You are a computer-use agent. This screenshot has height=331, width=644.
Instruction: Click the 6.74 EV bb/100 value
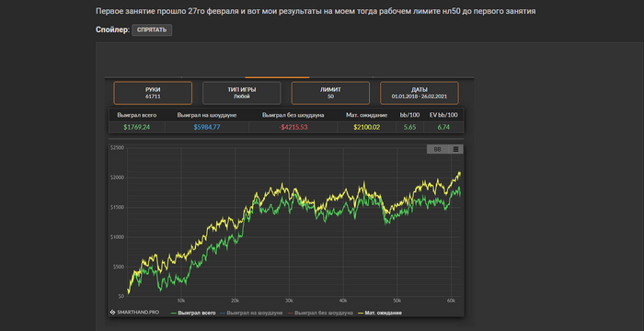point(443,127)
